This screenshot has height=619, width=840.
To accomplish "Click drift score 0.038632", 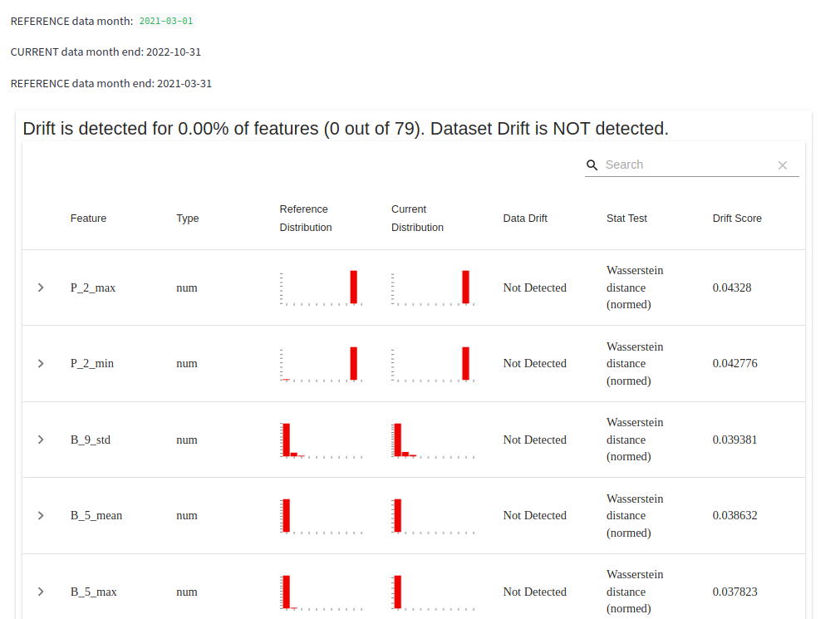I will tap(735, 516).
